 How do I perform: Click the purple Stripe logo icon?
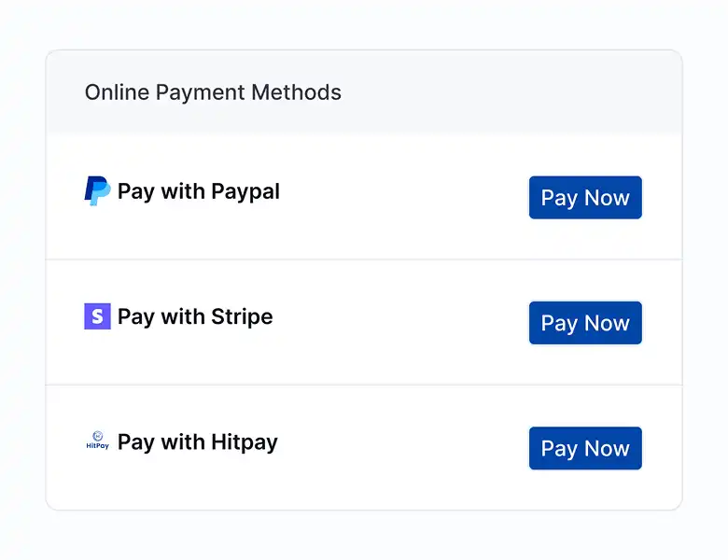click(97, 316)
